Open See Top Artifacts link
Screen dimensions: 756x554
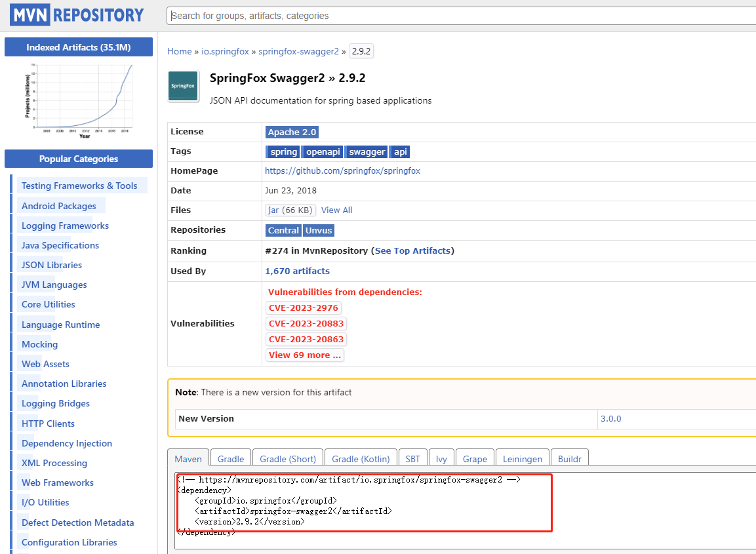412,250
